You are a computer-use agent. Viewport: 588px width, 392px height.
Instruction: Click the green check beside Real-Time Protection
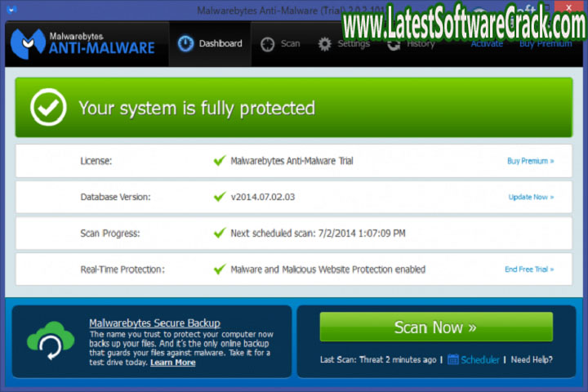pos(220,269)
